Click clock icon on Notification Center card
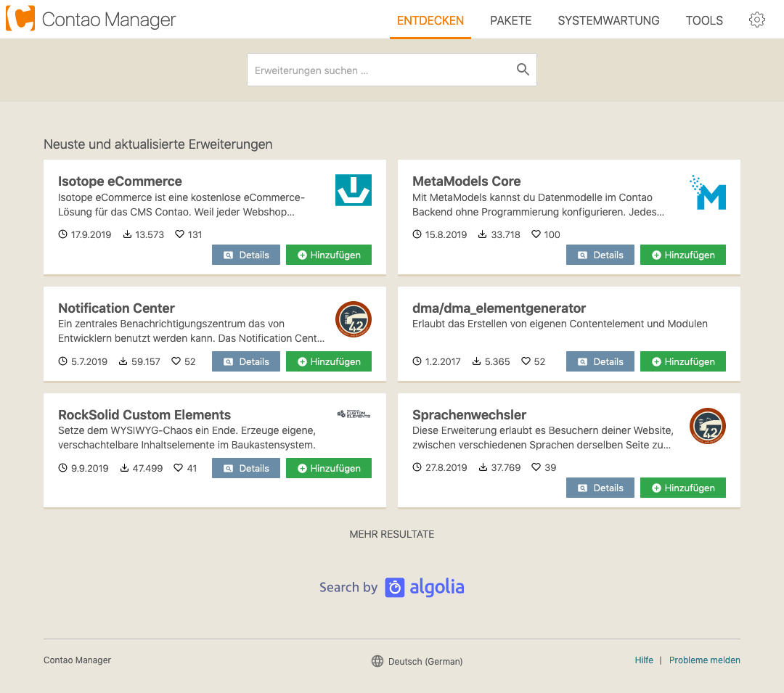Image resolution: width=784 pixels, height=693 pixels. click(62, 361)
